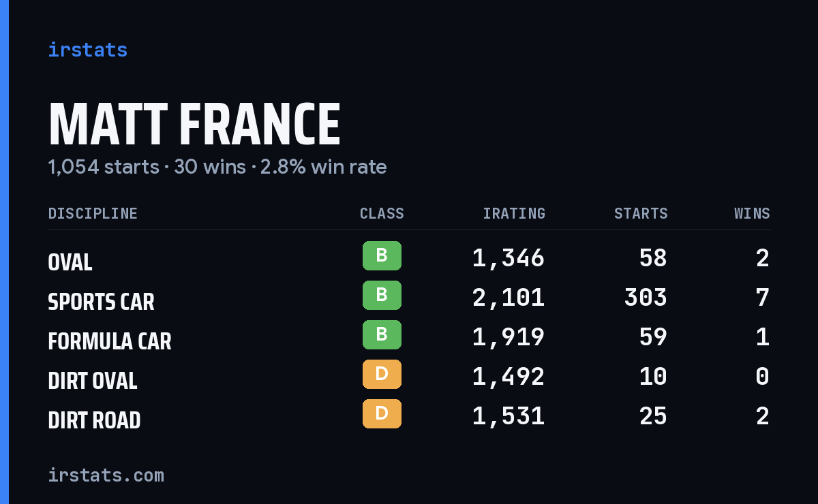The height and width of the screenshot is (504, 818).
Task: Select the Oval class B badge
Action: point(382,256)
